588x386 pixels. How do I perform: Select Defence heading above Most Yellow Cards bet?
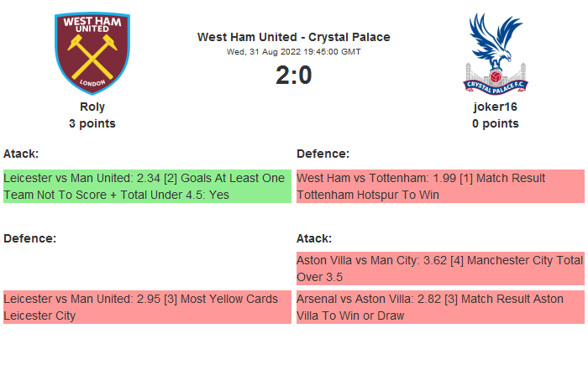coord(29,238)
